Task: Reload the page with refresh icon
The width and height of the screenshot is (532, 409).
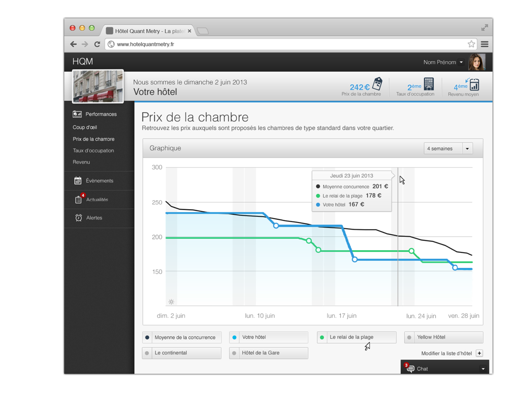Action: click(x=97, y=44)
